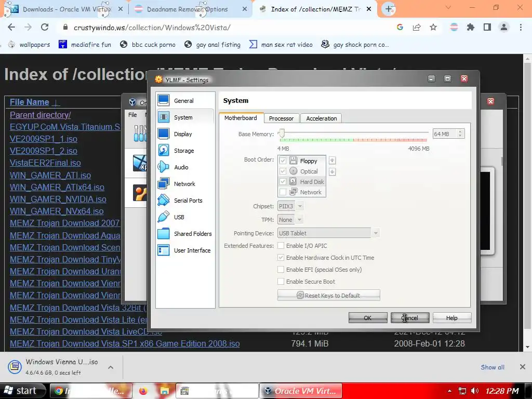The width and height of the screenshot is (532, 399).
Task: Open the Parent directory link
Action: (x=41, y=115)
